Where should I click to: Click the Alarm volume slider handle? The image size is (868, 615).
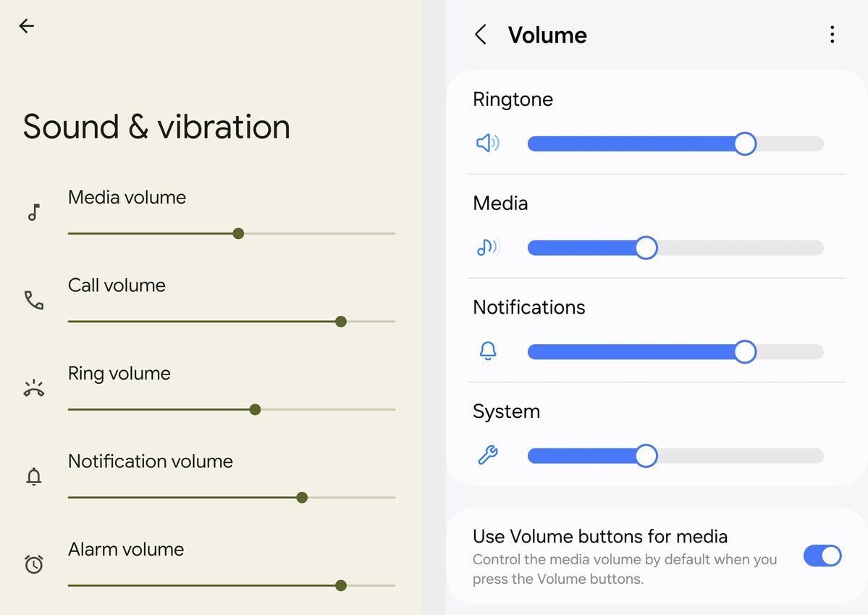pos(341,585)
